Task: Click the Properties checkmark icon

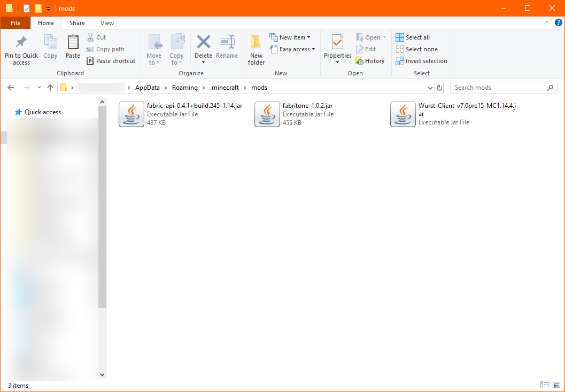Action: (x=338, y=43)
